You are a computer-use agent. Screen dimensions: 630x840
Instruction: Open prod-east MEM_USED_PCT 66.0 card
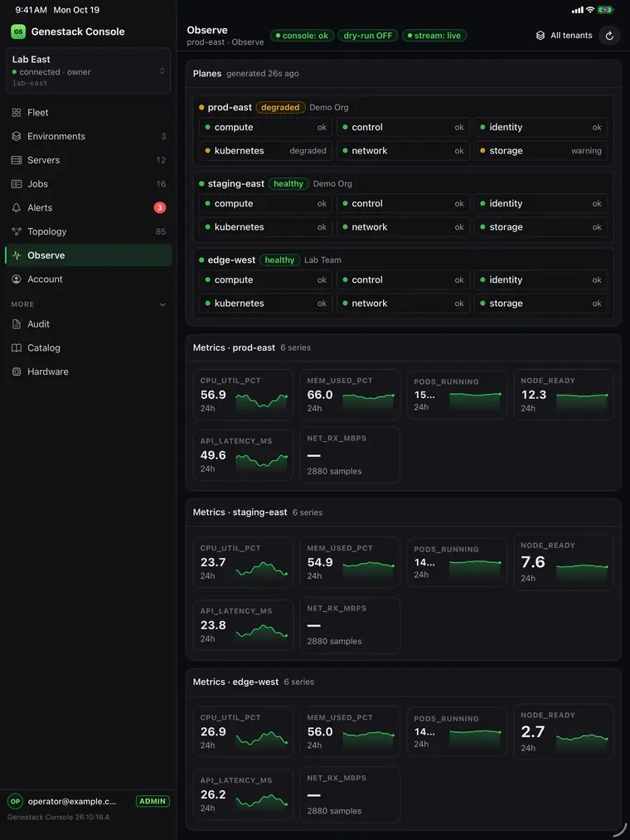(x=350, y=394)
